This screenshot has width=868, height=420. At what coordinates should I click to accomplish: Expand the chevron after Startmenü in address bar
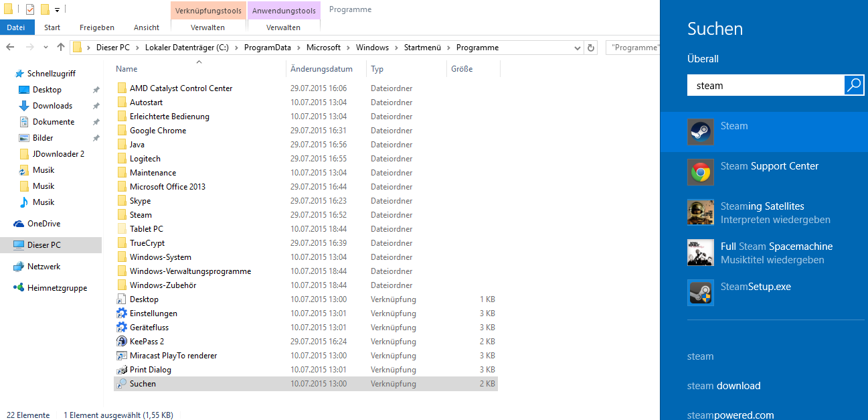pos(450,48)
